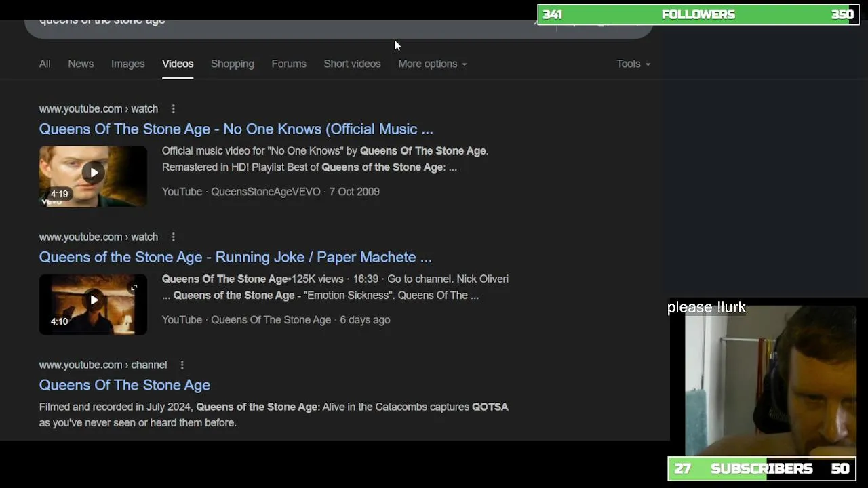Open the Tools dropdown
This screenshot has height=488, width=868.
[x=633, y=64]
